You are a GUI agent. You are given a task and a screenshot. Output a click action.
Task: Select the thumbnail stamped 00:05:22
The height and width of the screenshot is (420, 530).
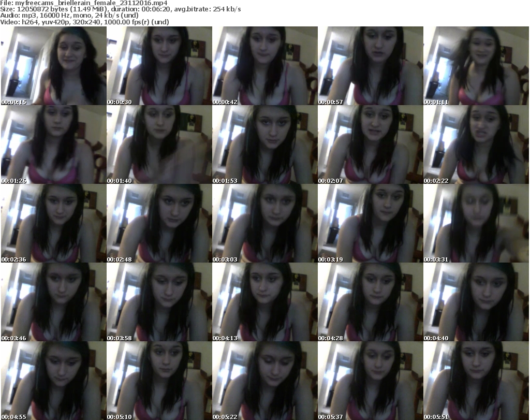point(265,381)
